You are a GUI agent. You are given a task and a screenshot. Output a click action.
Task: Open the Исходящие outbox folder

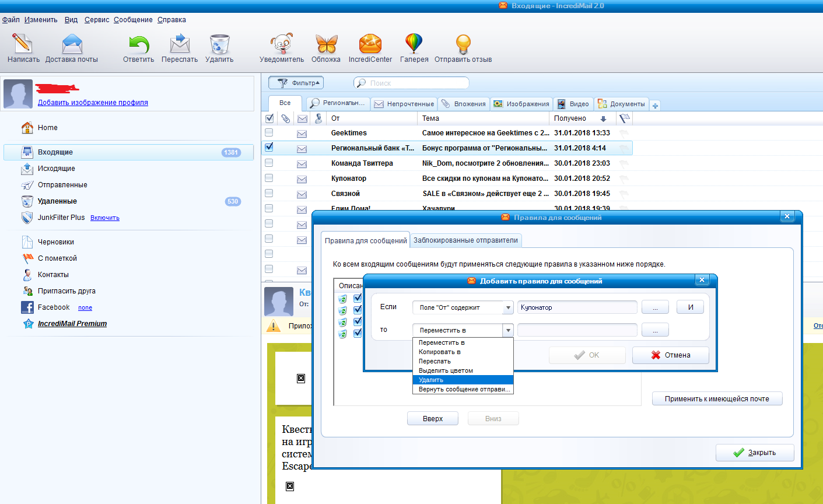point(56,169)
